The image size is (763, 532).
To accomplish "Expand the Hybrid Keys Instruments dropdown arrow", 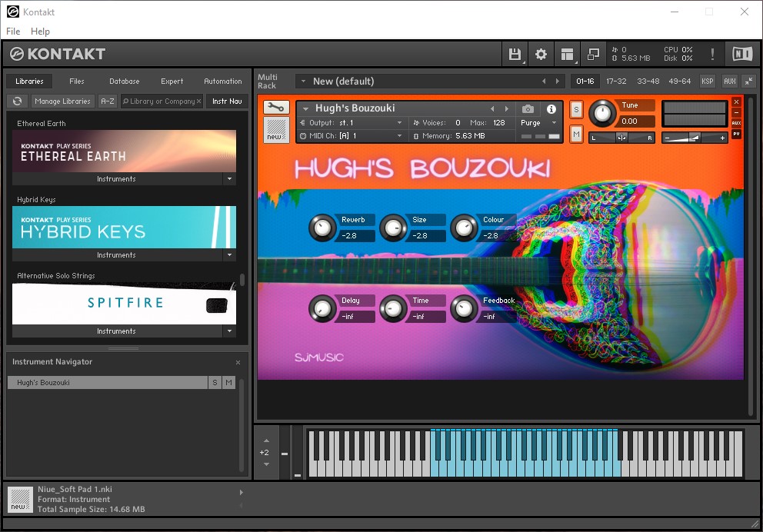I will point(230,254).
